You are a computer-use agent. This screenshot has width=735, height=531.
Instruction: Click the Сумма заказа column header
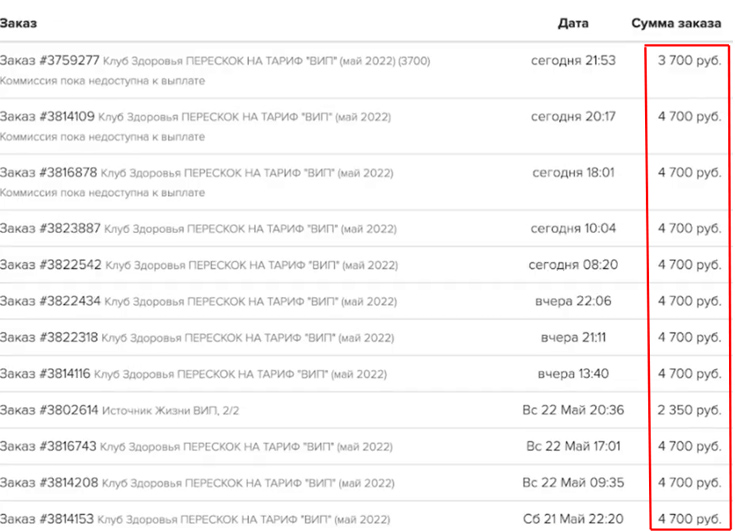coord(676,23)
